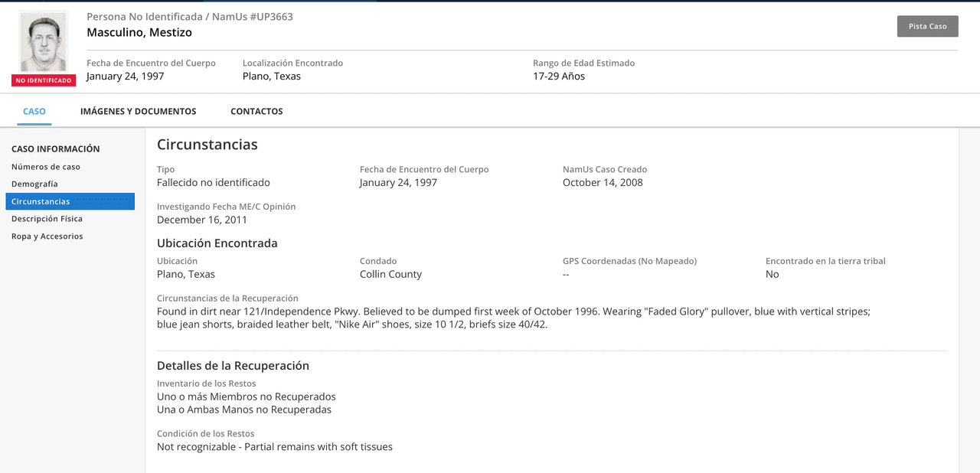Image resolution: width=980 pixels, height=473 pixels.
Task: Click the NamUs #UP3663 case title
Action: click(189, 17)
